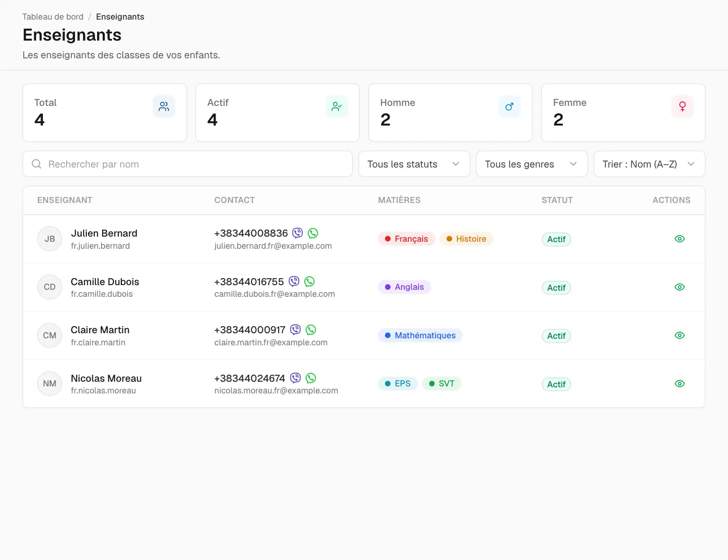728x560 pixels.
Task: Go to Tableau de bord breadcrumb
Action: [x=53, y=17]
